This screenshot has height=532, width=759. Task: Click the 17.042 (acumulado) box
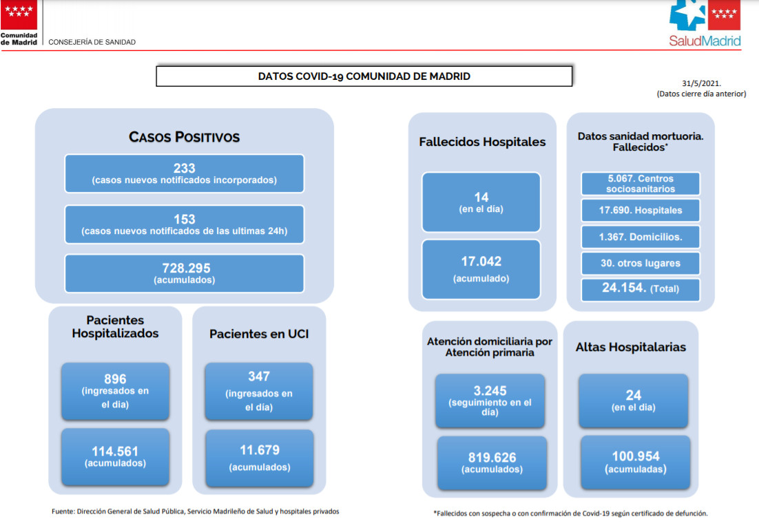481,269
